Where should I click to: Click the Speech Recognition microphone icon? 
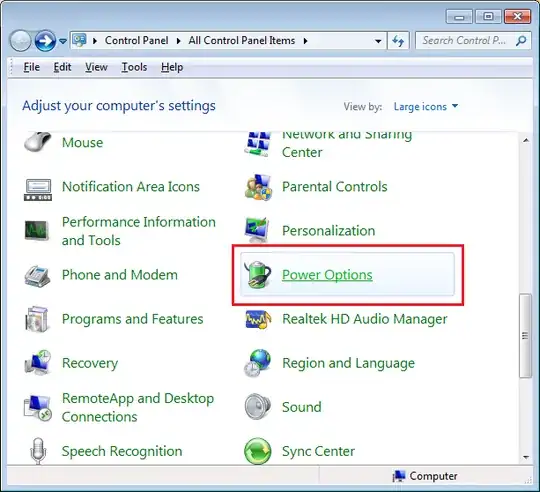[x=38, y=451]
